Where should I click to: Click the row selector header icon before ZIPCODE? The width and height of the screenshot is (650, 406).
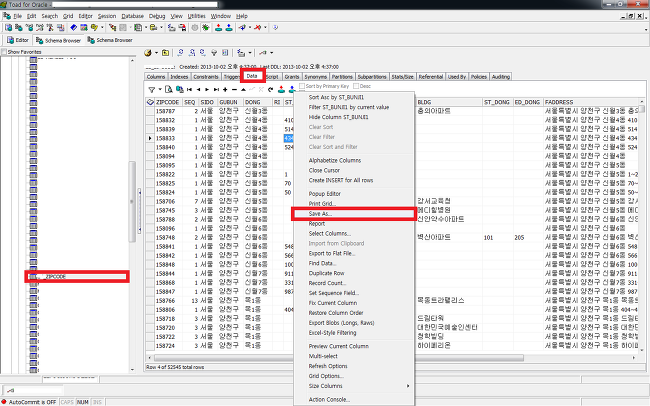(150, 102)
